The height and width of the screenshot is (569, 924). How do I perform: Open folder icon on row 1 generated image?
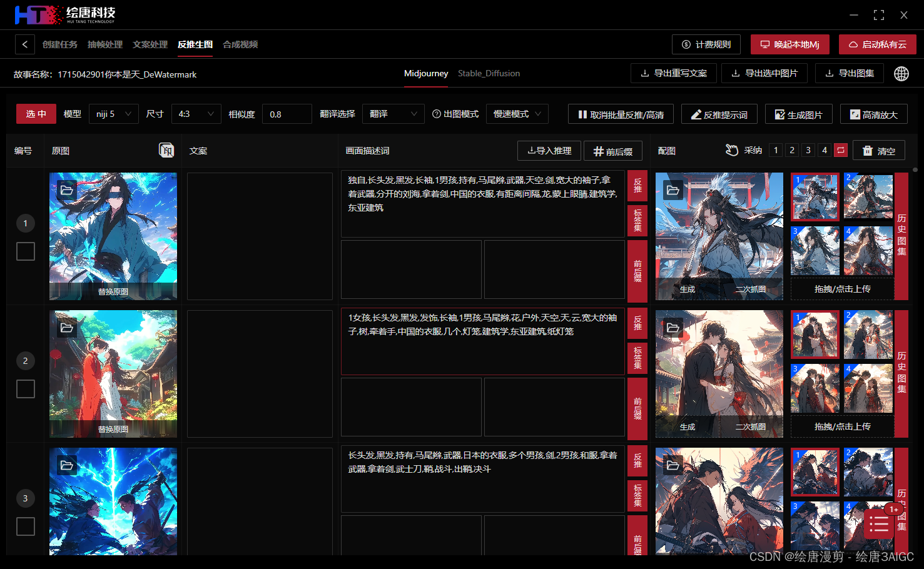[673, 190]
